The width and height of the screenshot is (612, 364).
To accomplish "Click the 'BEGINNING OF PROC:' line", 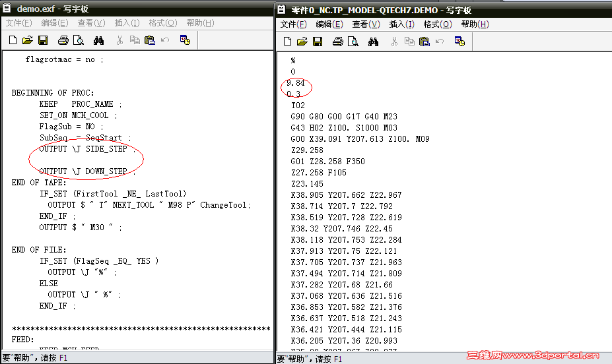I will 53,93.
